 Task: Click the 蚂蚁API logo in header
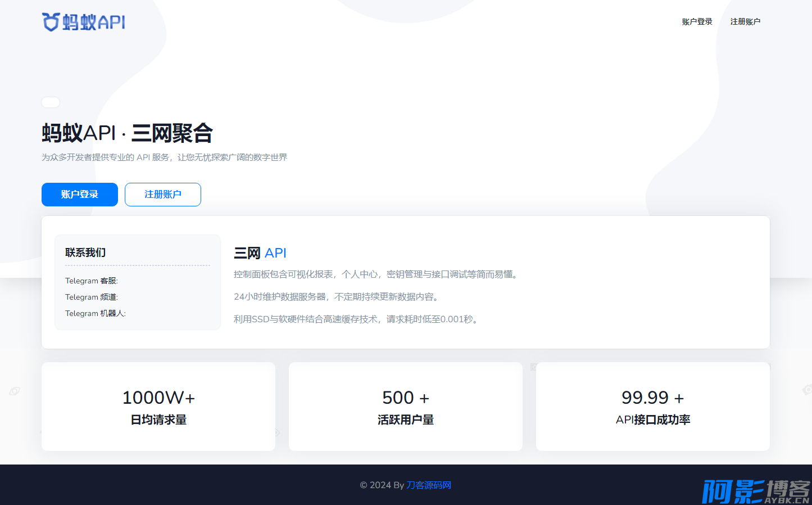pos(84,22)
